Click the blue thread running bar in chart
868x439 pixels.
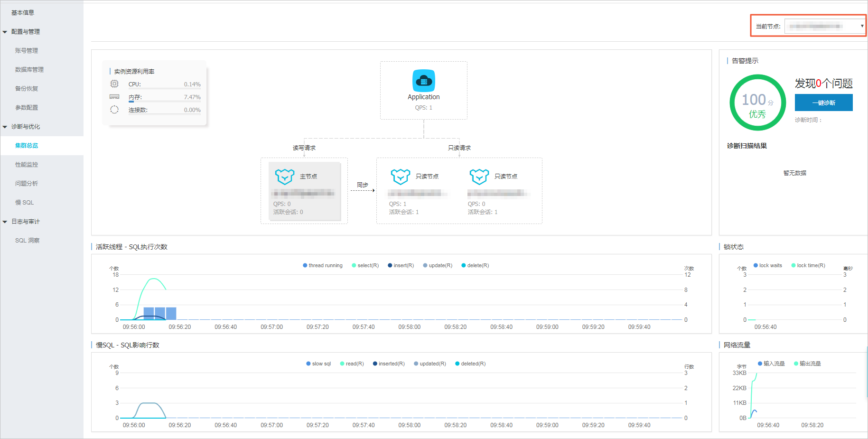coord(160,314)
